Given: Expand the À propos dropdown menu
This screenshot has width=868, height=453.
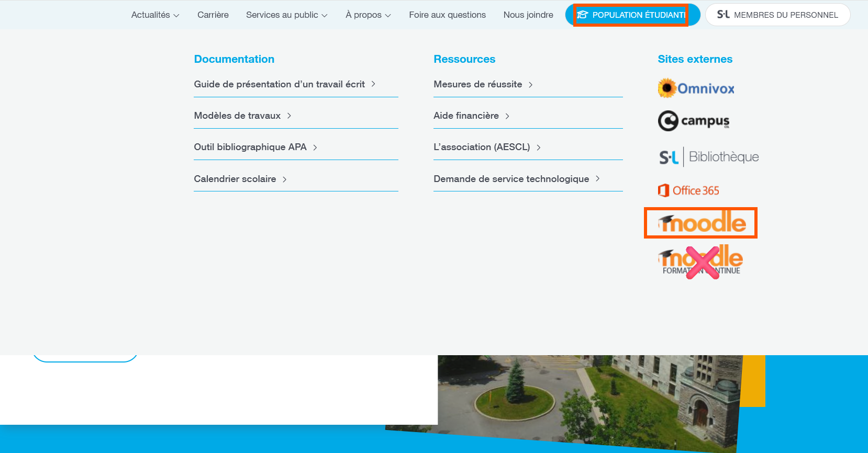Looking at the screenshot, I should coord(368,15).
